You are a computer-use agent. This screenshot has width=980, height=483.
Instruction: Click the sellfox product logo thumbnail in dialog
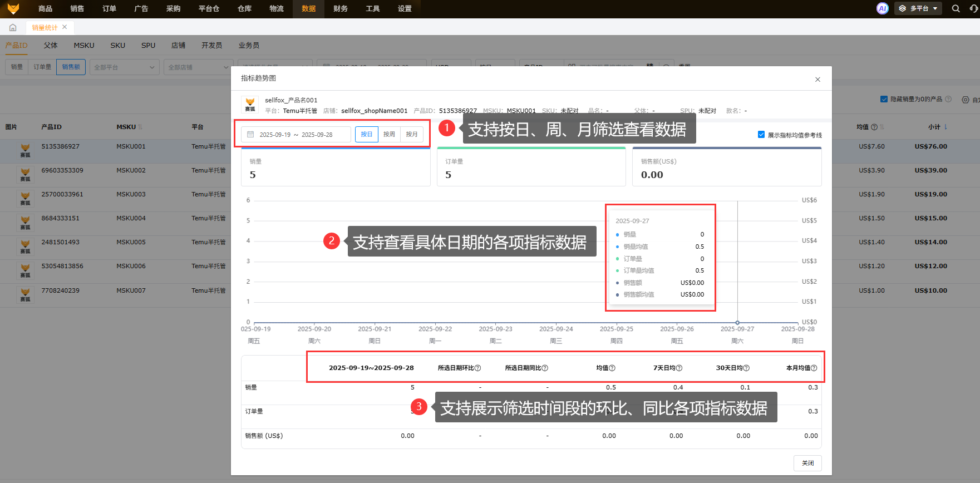(250, 104)
